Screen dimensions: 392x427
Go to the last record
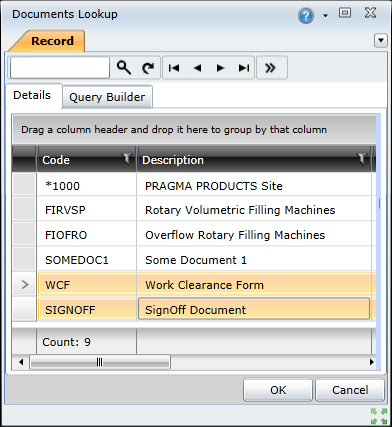coord(244,68)
